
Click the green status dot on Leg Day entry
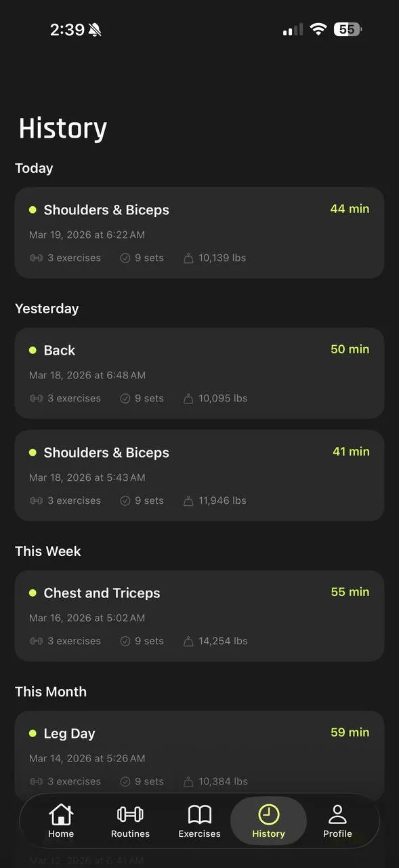coord(32,733)
